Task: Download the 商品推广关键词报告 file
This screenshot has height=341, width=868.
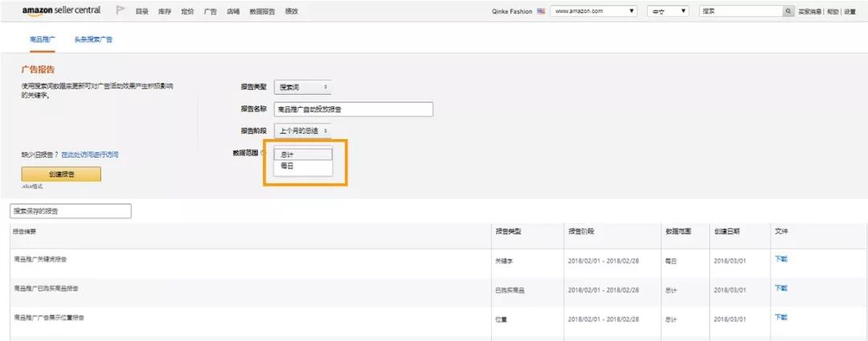Action: tap(780, 259)
